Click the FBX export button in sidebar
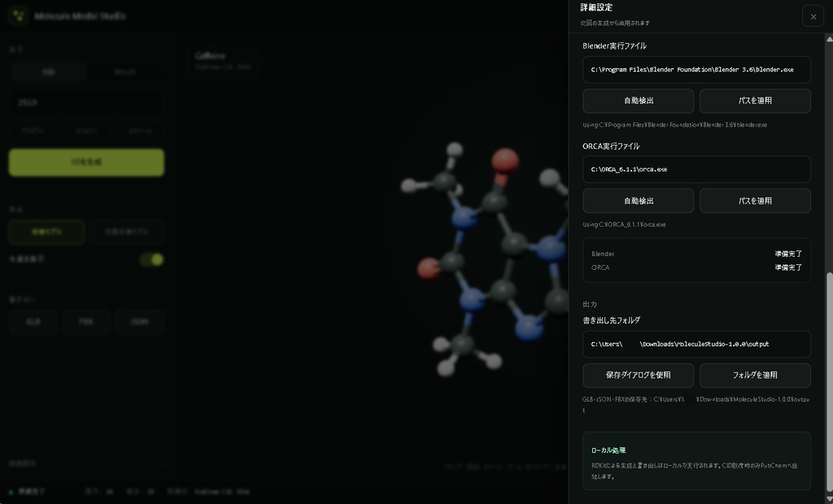 click(x=86, y=322)
